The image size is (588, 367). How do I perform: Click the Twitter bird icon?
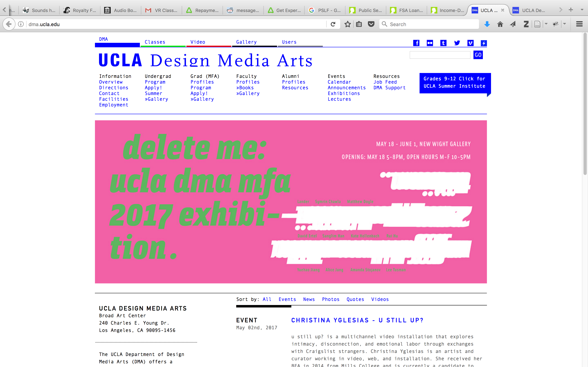pyautogui.click(x=457, y=43)
